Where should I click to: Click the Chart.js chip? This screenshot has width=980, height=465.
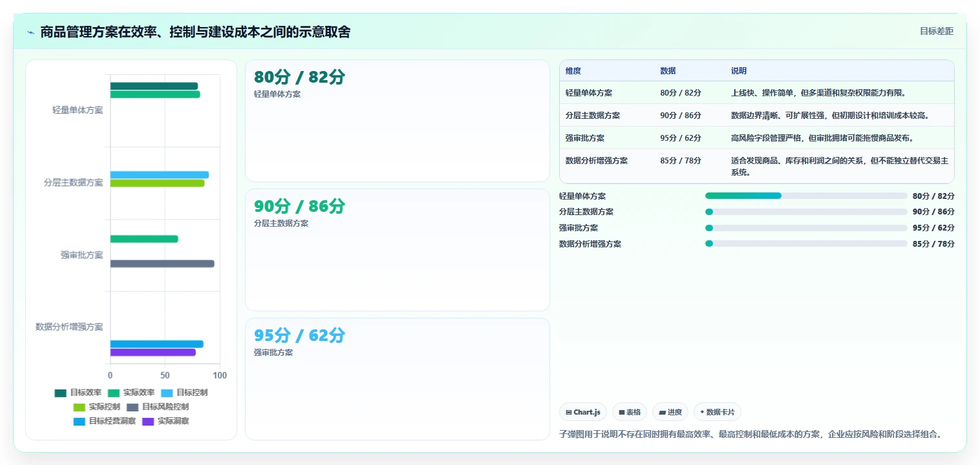pyautogui.click(x=583, y=412)
